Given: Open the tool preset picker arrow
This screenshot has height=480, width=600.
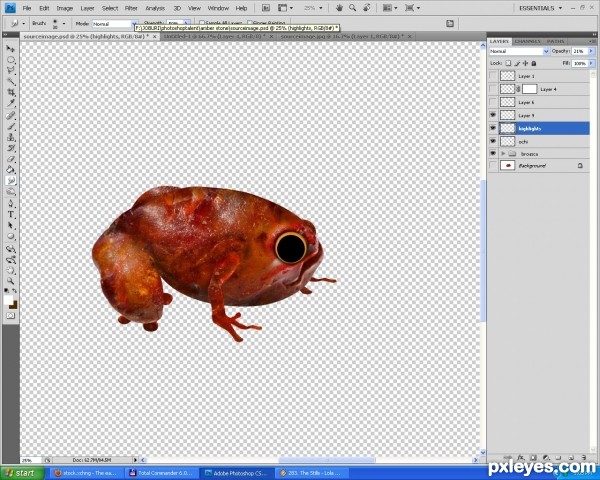Looking at the screenshot, I should coord(24,23).
